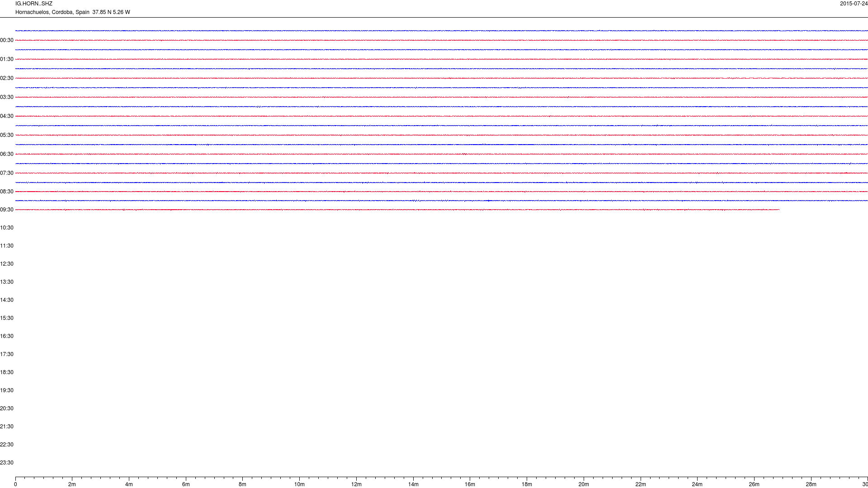Image resolution: width=868 pixels, height=488 pixels.
Task: Click the station code IG.HORN..SHZ
Action: (x=34, y=4)
